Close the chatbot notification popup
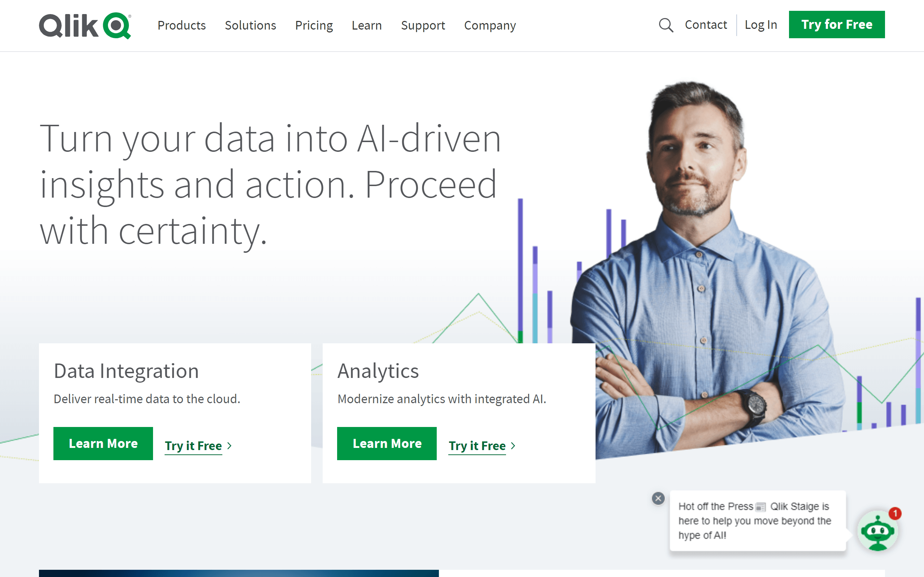 pos(658,498)
